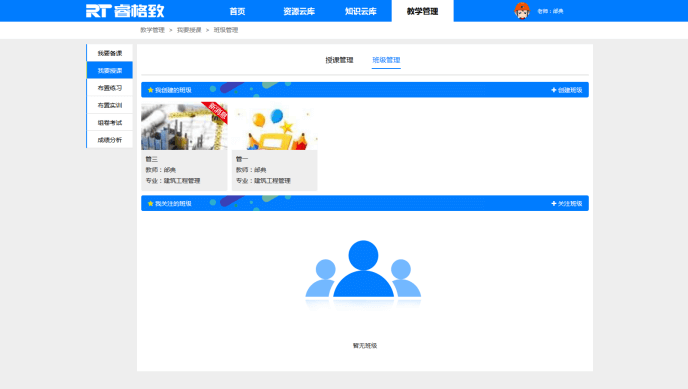Open the 管三 class construction crane thumbnail
The image size is (688, 389).
coord(184,127)
